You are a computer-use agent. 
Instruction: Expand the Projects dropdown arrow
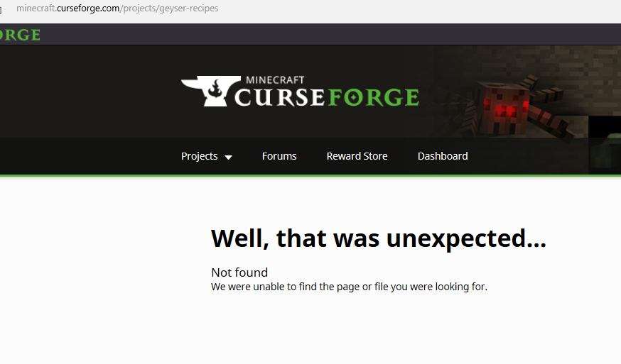tap(228, 158)
